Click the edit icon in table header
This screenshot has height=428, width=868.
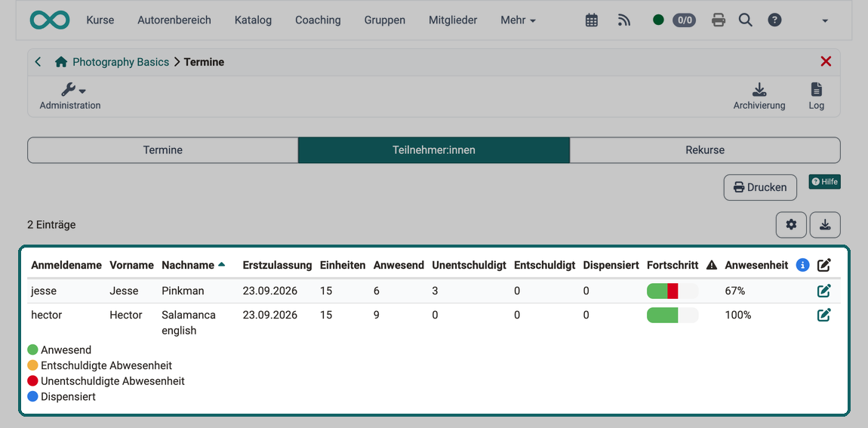tap(823, 265)
